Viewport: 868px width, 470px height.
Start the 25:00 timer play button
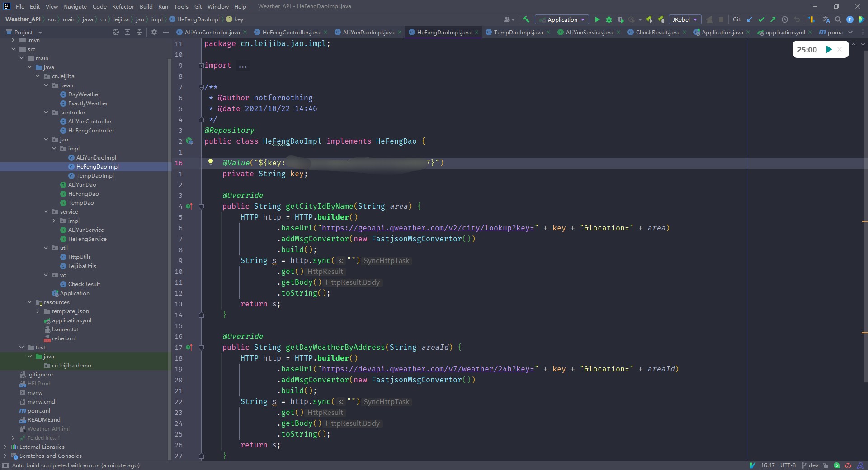829,50
